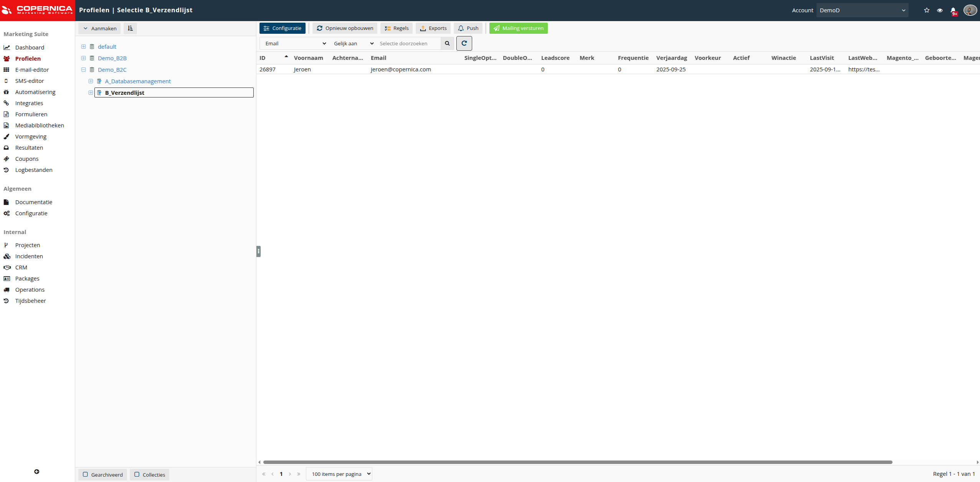Click the refresh selection icon button

(464, 43)
